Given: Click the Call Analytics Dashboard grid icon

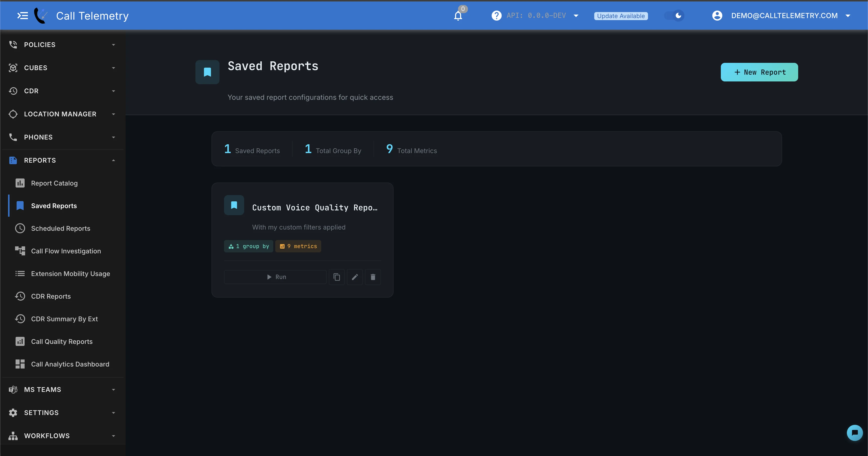Looking at the screenshot, I should pyautogui.click(x=20, y=364).
